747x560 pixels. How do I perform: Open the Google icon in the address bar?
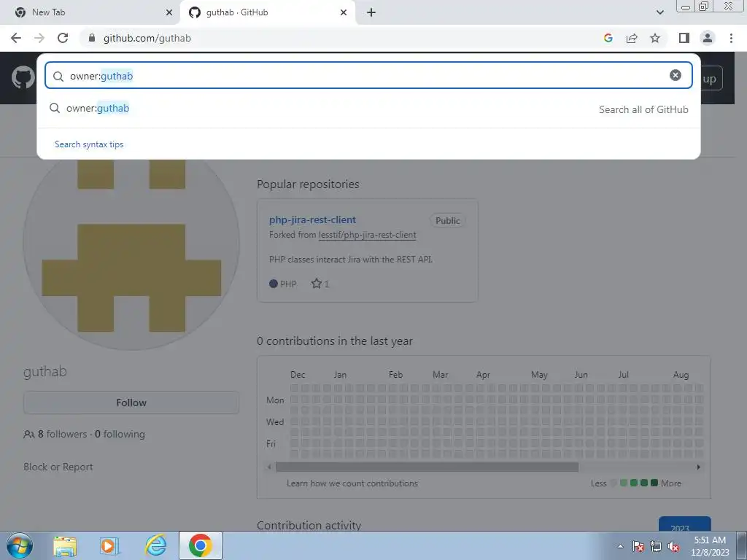pyautogui.click(x=608, y=38)
